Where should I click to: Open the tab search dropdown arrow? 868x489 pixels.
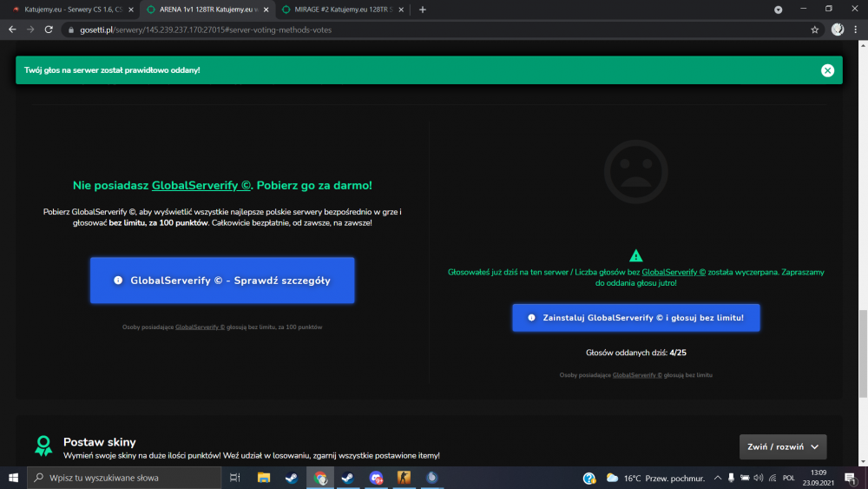(x=778, y=10)
